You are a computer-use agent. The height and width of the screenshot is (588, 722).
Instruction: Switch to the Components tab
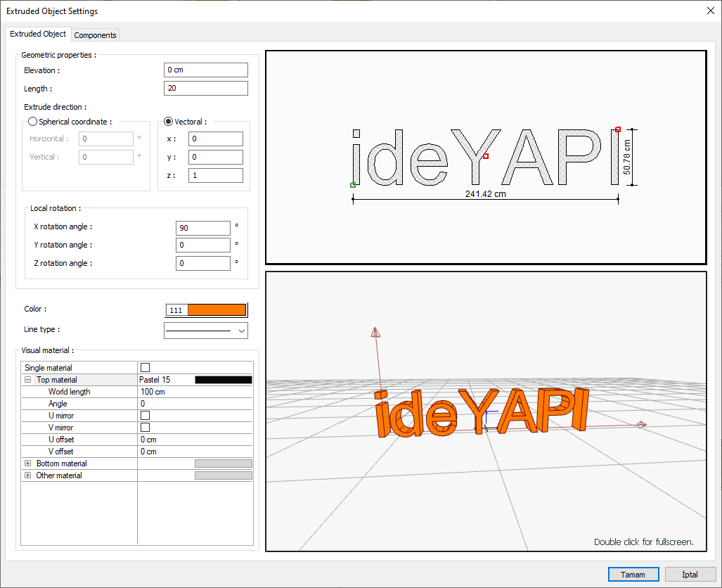click(x=95, y=35)
